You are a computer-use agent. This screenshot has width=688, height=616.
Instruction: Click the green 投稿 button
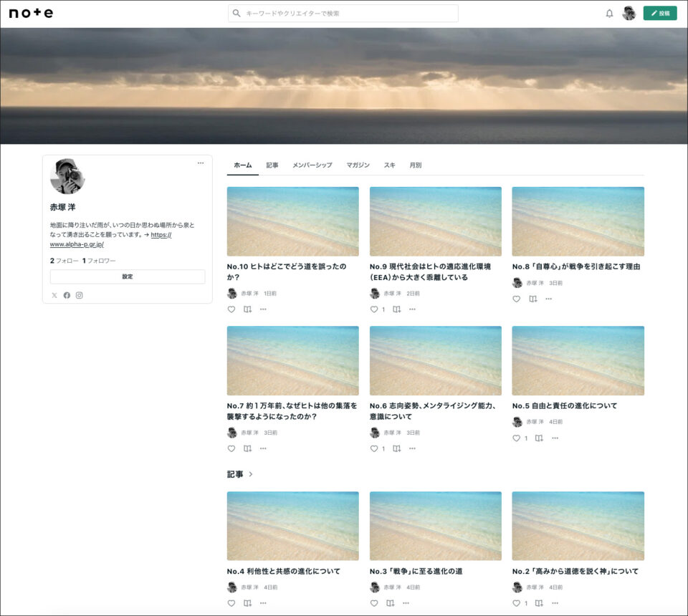click(659, 13)
